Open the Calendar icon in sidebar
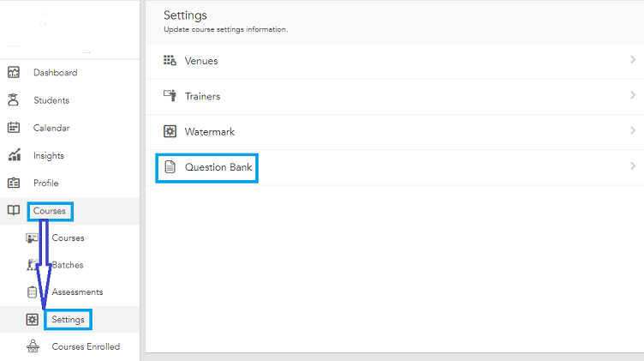 point(14,128)
